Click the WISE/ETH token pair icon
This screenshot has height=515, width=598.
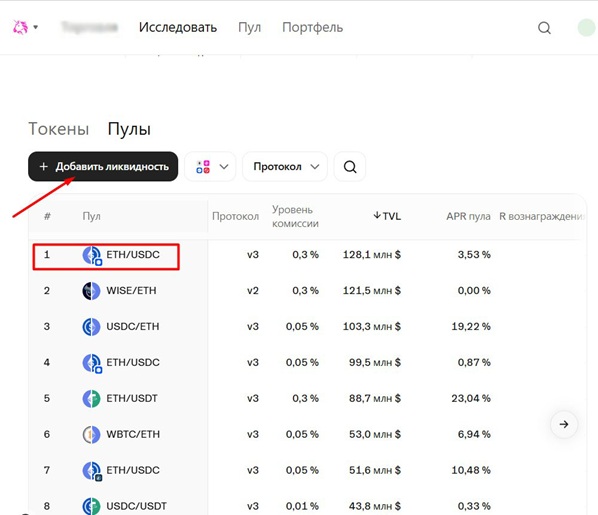91,291
